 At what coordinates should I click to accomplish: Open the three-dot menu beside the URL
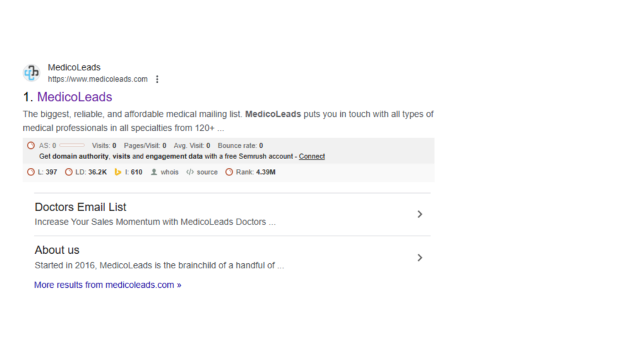[157, 79]
